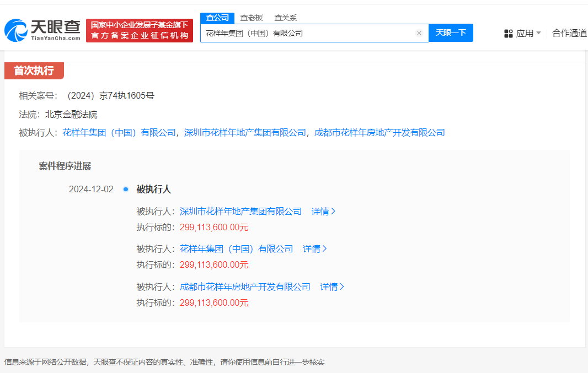
Task: Select the 查公司 tab
Action: [x=217, y=18]
